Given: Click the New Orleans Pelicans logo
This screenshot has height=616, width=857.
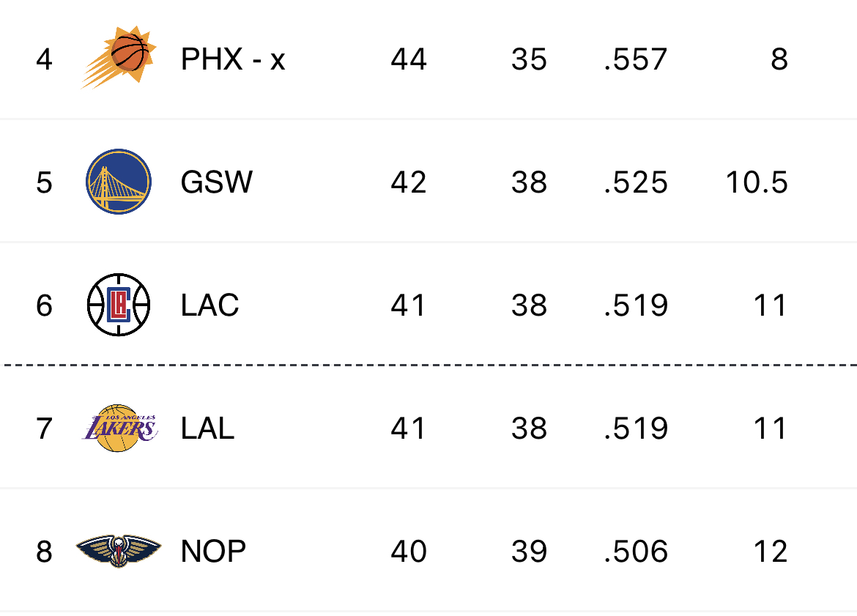Looking at the screenshot, I should point(119,551).
